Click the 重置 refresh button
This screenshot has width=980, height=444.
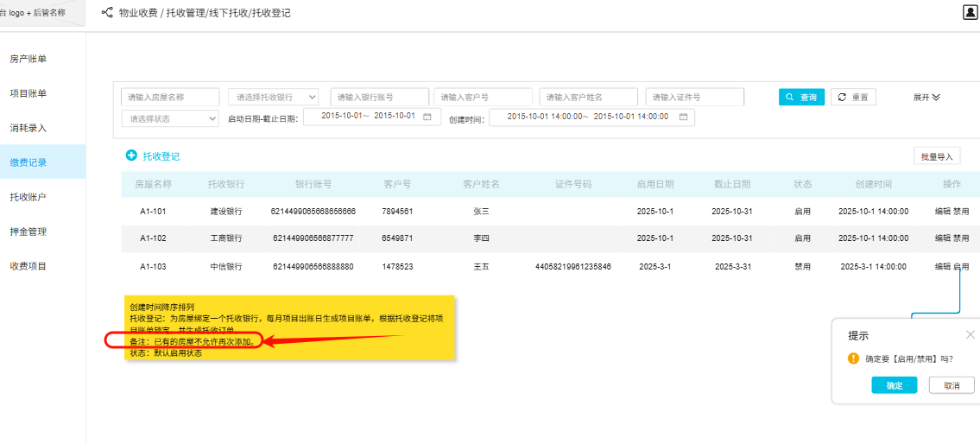tap(854, 97)
